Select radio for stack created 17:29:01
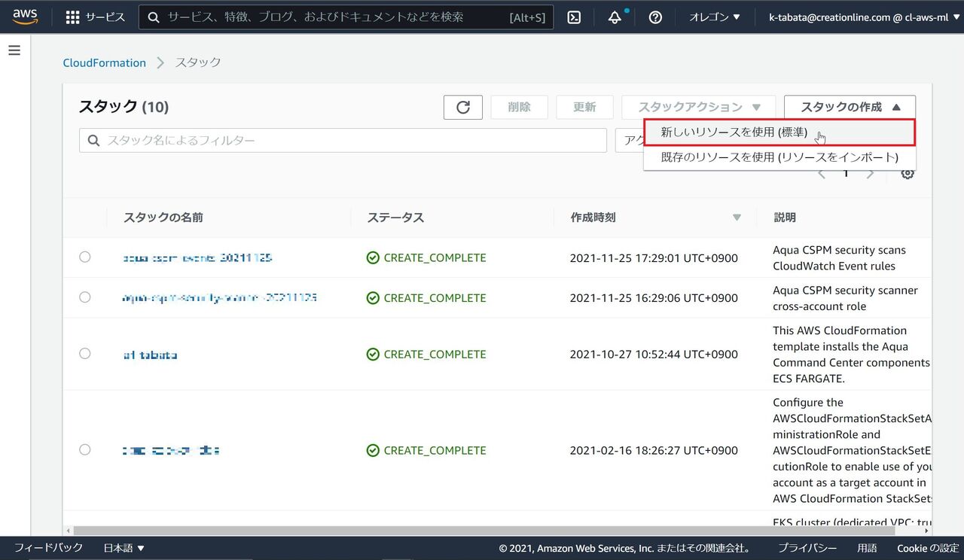 [x=84, y=257]
